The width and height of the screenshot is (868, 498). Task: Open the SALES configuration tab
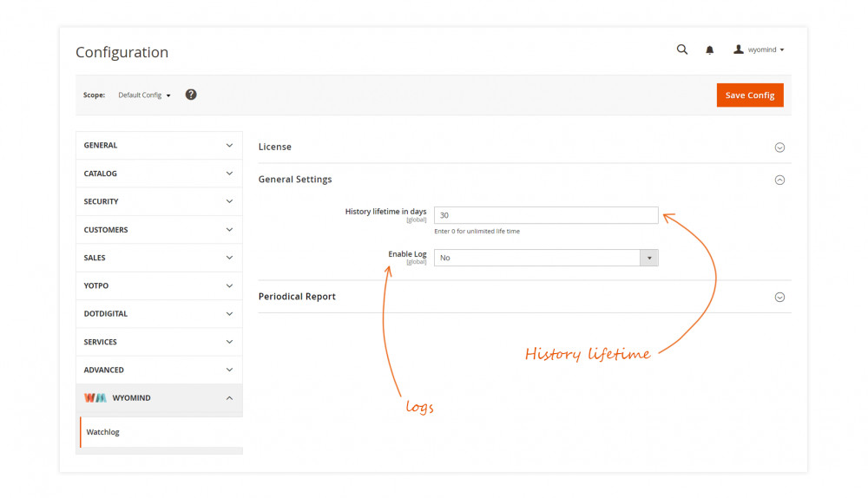pos(159,258)
